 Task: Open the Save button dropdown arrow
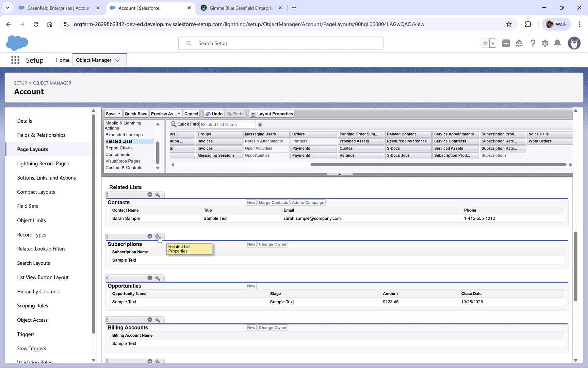pos(118,113)
